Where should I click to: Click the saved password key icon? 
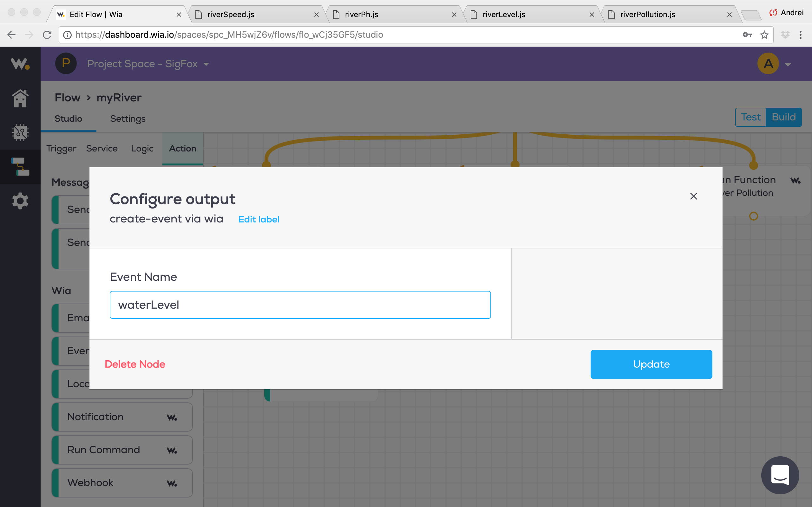pyautogui.click(x=747, y=35)
